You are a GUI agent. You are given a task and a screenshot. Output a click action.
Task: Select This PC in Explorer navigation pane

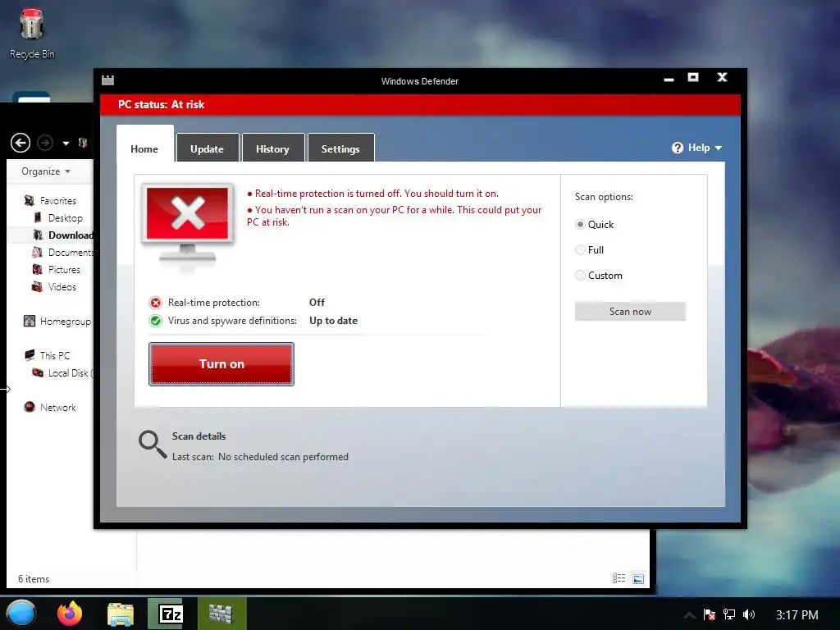tap(47, 356)
